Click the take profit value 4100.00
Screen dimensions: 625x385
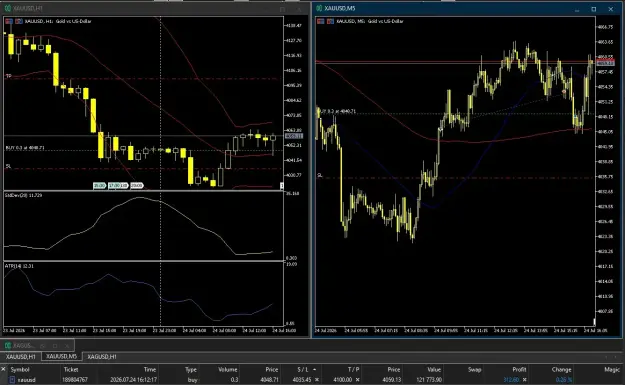tap(342, 380)
